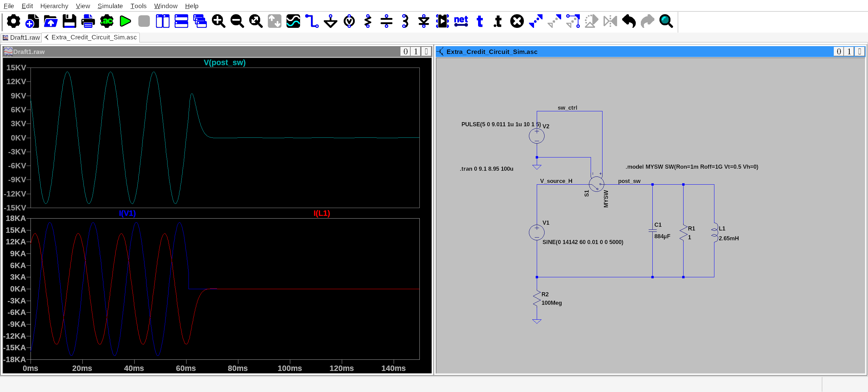868x392 pixels.
Task: Select voltage source V2 in the schematic
Action: coord(536,136)
